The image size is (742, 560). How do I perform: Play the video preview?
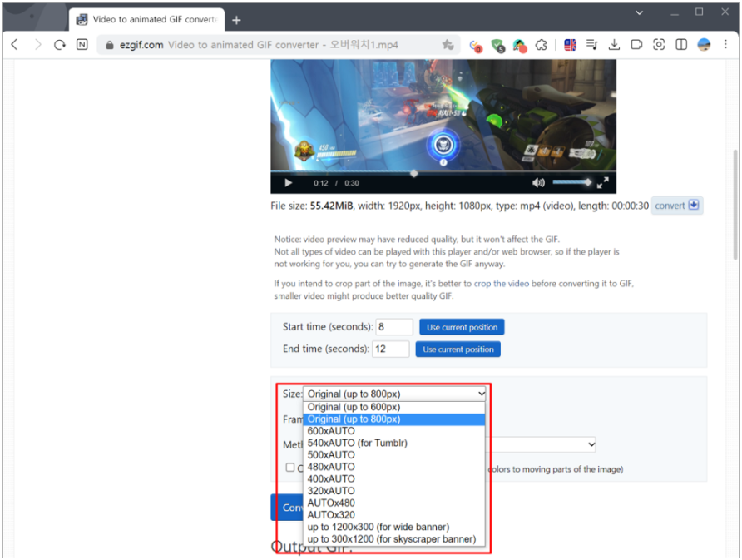pyautogui.click(x=288, y=183)
